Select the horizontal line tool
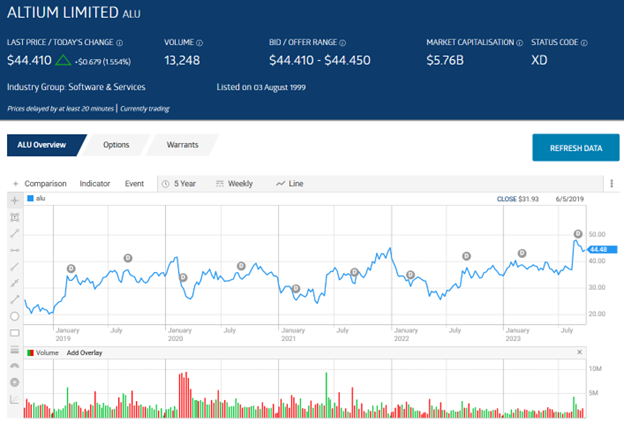 click(15, 250)
